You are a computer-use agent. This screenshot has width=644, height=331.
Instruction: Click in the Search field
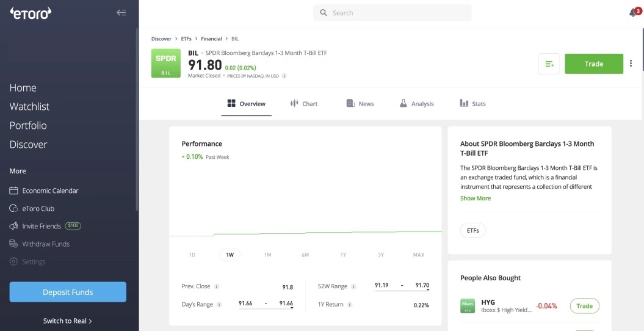[x=393, y=13]
